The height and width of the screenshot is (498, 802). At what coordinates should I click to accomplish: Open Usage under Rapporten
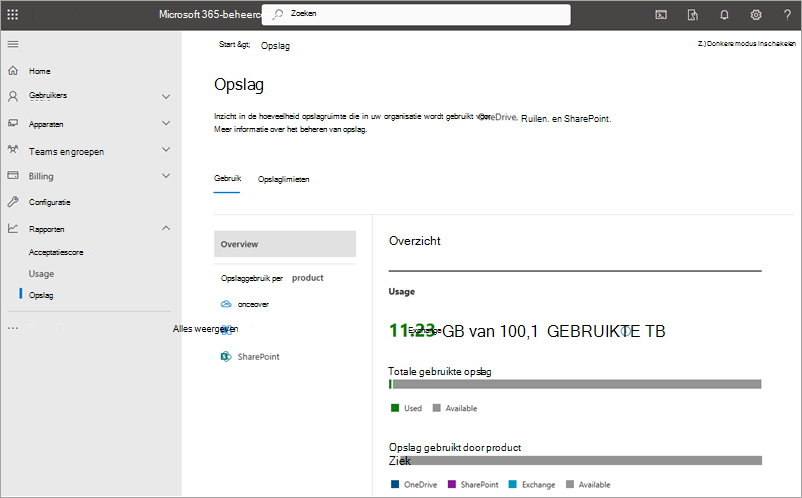click(x=41, y=274)
